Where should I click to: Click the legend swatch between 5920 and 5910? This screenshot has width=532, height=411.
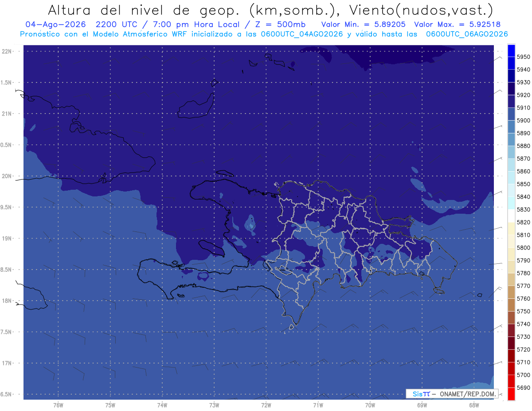511,101
